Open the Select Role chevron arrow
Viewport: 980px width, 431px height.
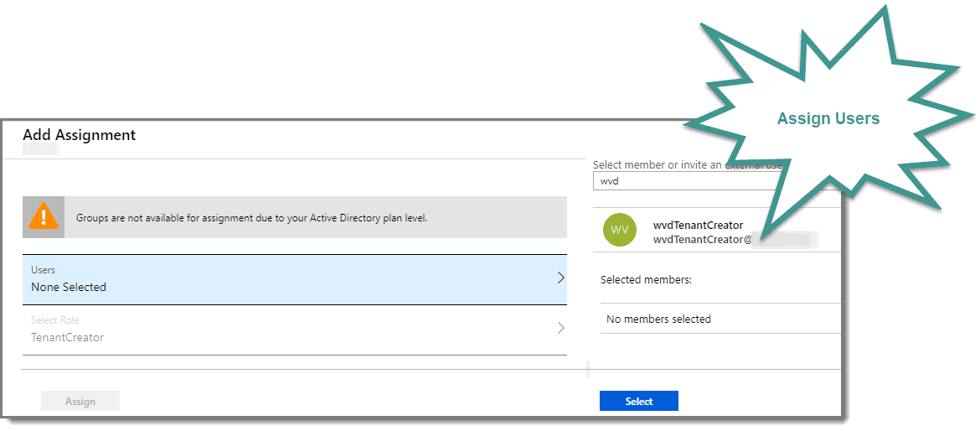pos(560,328)
